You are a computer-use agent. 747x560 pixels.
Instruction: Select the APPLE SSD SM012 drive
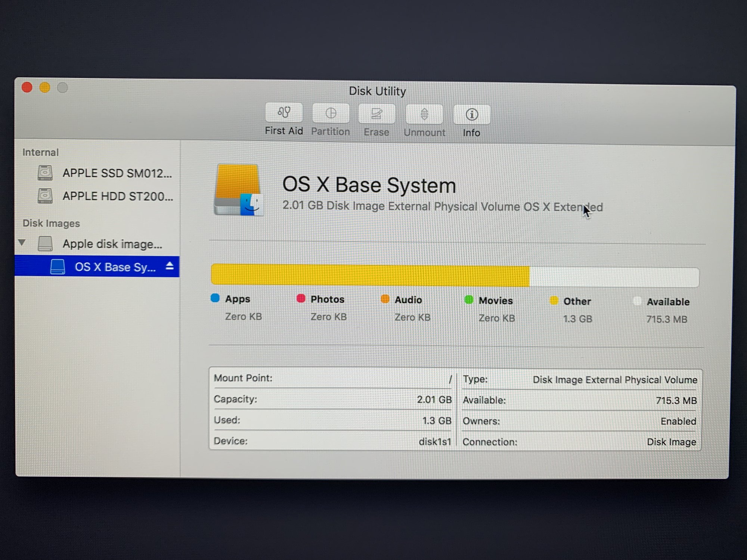click(117, 173)
